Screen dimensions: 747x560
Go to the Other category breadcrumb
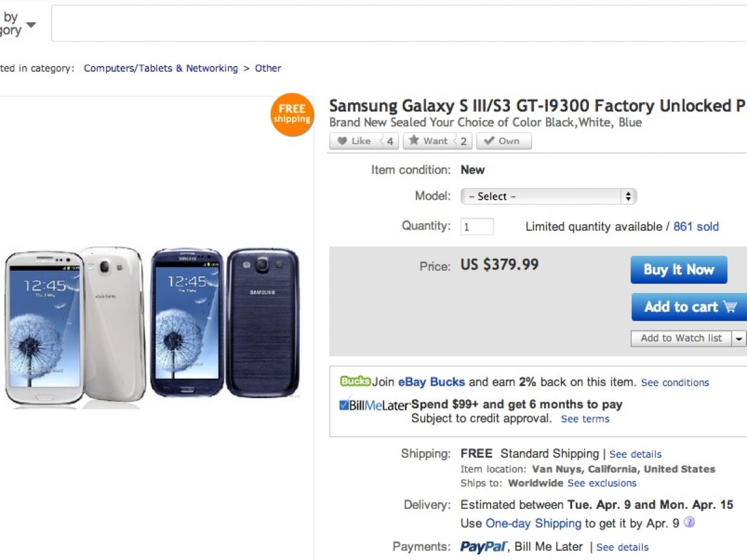(268, 68)
